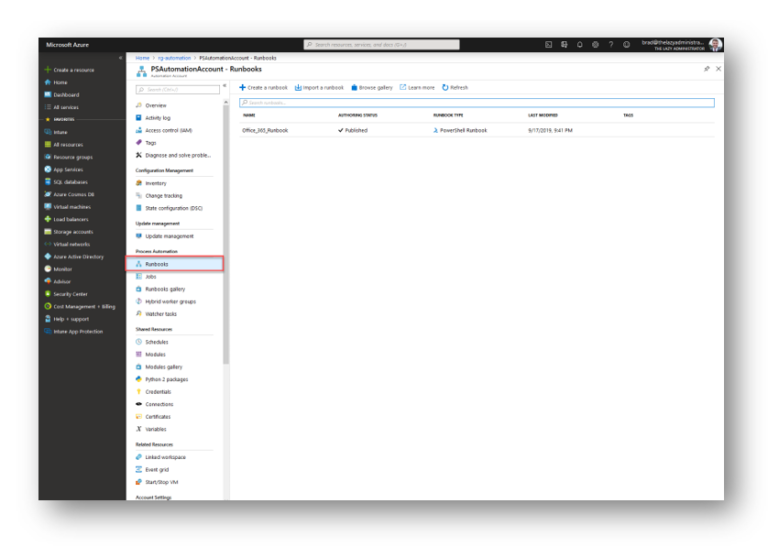Screen dimensions: 768x547
Task: Click the Home breadcrumb link
Action: 142,58
